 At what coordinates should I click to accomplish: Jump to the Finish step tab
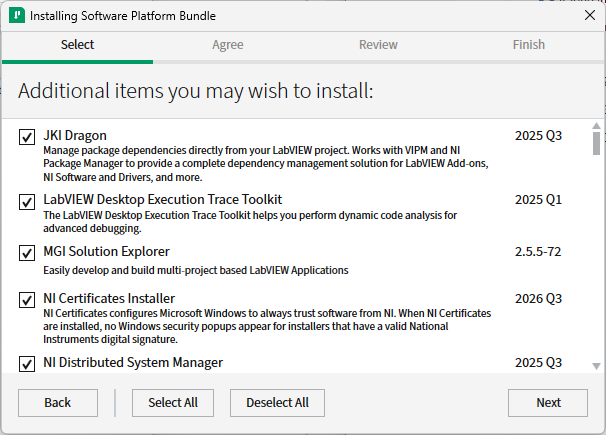[528, 45]
